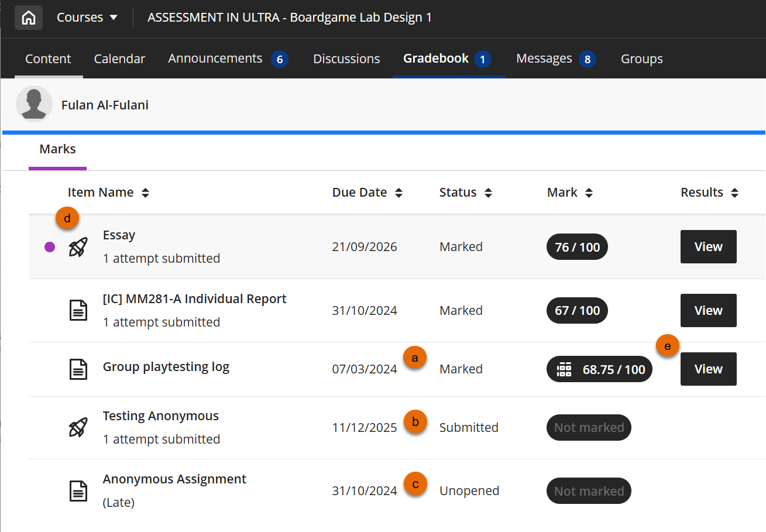
Task: Click due date in Individual Report row
Action: point(365,311)
